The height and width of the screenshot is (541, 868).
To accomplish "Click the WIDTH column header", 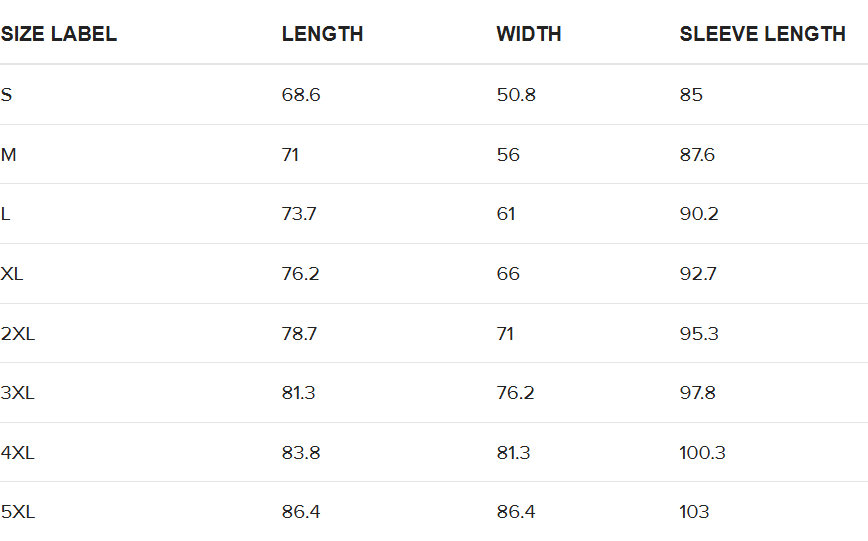I will pyautogui.click(x=529, y=34).
